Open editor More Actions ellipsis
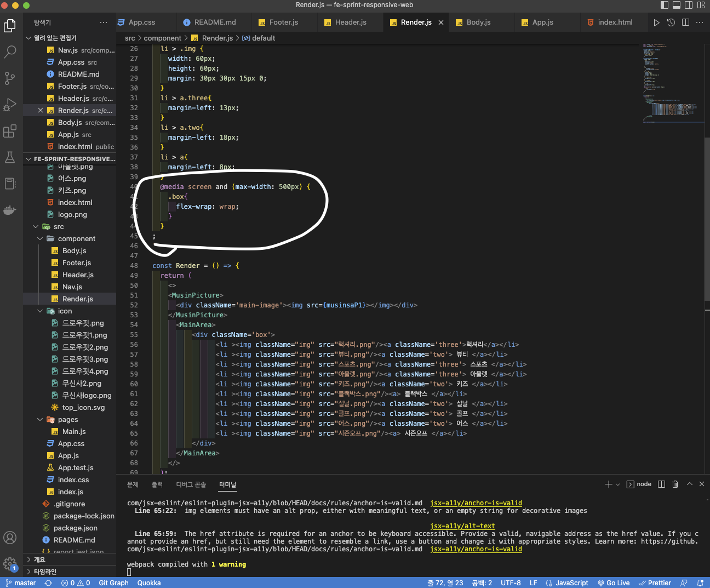This screenshot has width=710, height=588. (x=700, y=22)
